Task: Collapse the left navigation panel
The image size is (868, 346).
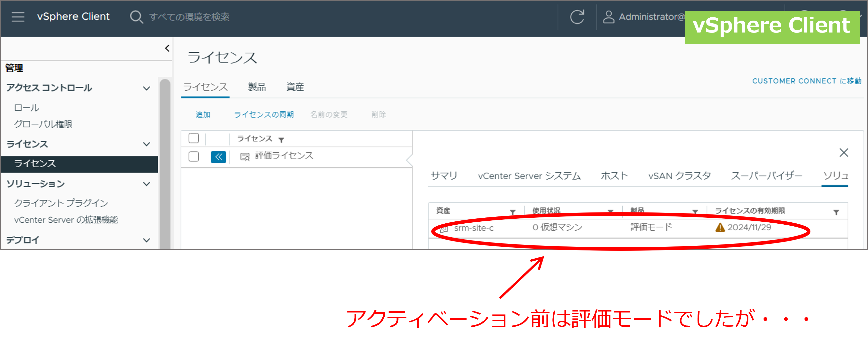Action: 167,48
